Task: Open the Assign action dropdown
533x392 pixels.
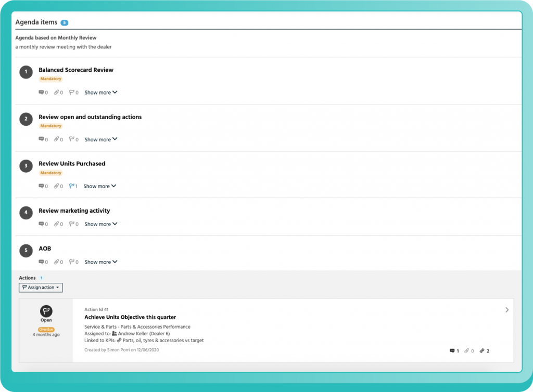Action: point(41,288)
